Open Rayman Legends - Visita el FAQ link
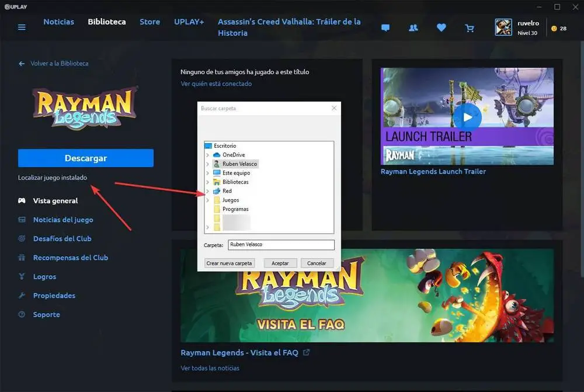This screenshot has width=584, height=392. [x=239, y=352]
